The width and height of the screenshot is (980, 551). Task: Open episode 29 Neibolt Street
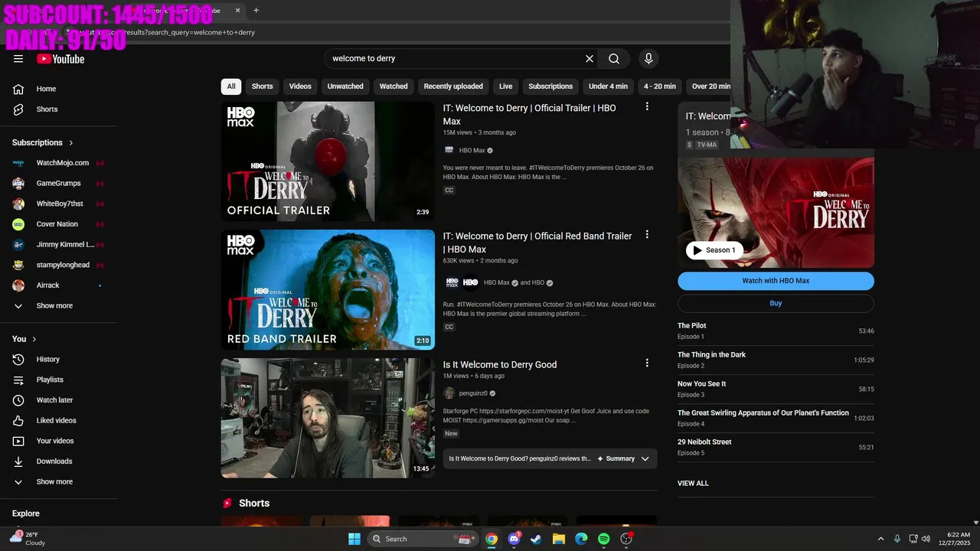776,448
